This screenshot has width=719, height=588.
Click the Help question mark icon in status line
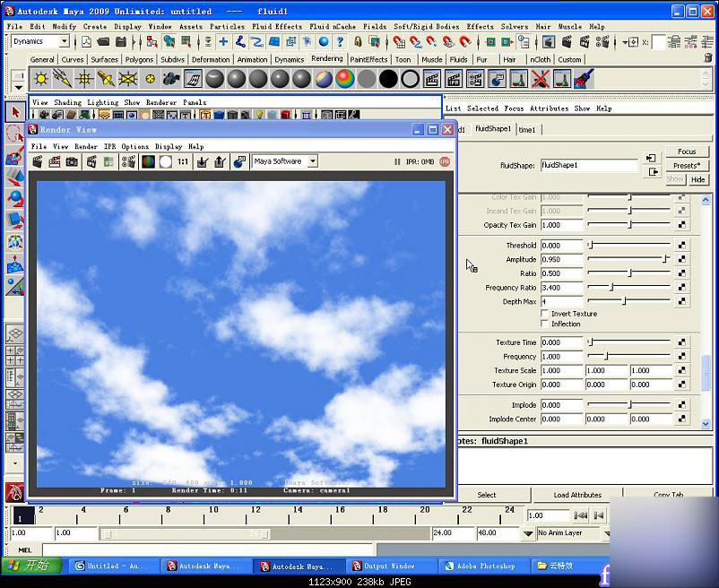pyautogui.click(x=340, y=42)
